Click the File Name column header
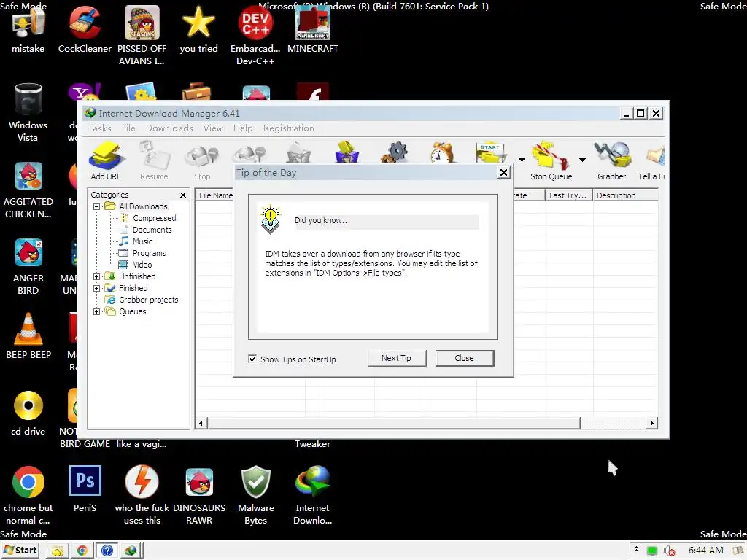Viewport: 747px width, 560px height. 215,195
